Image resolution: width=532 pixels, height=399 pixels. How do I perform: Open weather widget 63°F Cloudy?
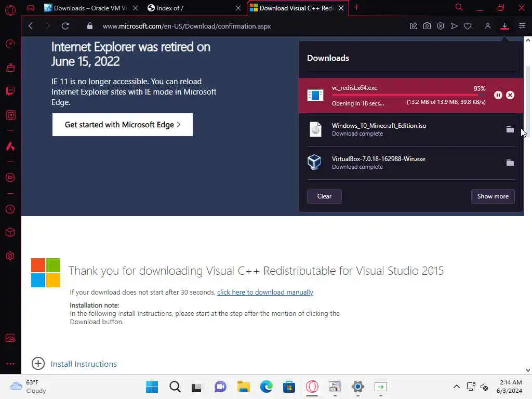(28, 387)
